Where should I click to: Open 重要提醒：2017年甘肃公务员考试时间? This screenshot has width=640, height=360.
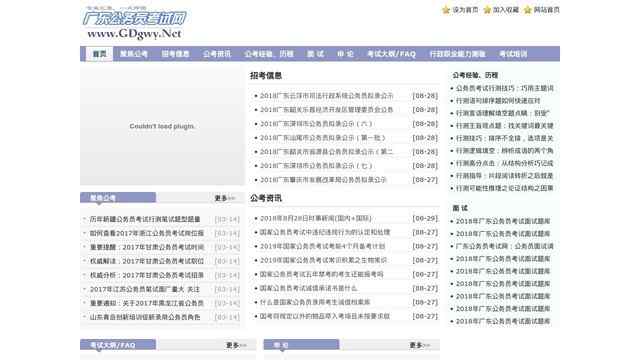(x=147, y=247)
